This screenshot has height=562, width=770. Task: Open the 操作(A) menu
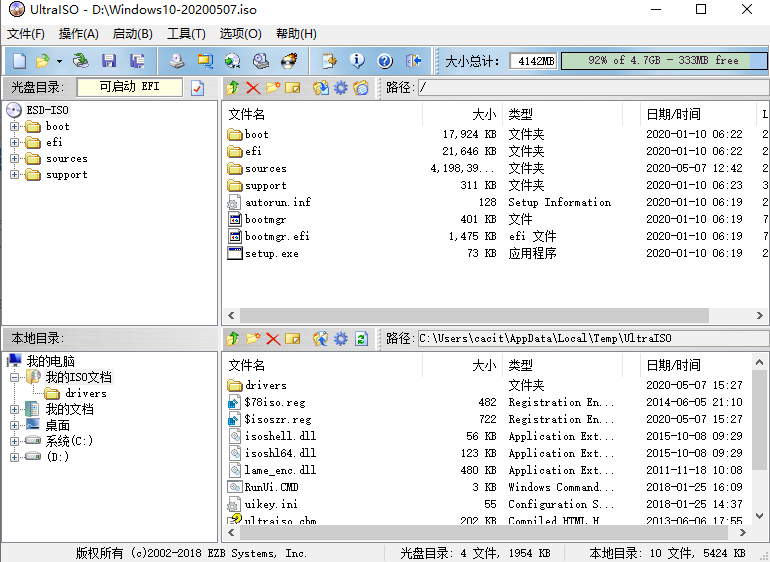pos(79,34)
